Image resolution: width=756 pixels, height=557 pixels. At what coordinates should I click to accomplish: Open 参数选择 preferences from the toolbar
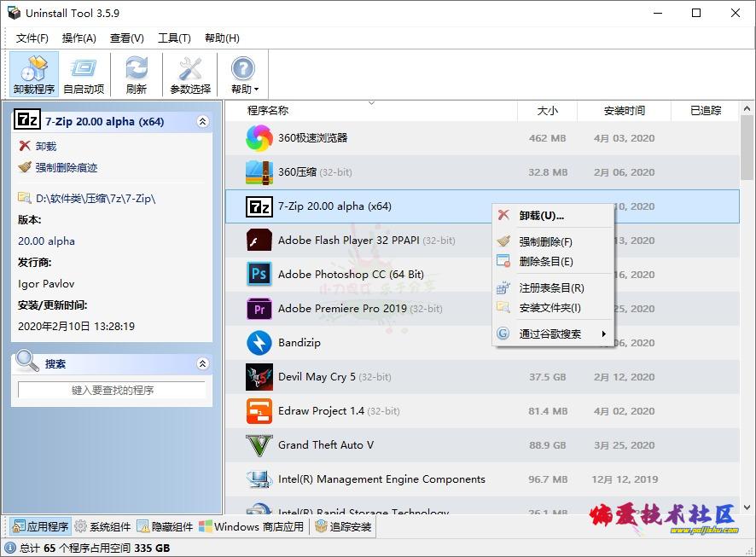[190, 75]
